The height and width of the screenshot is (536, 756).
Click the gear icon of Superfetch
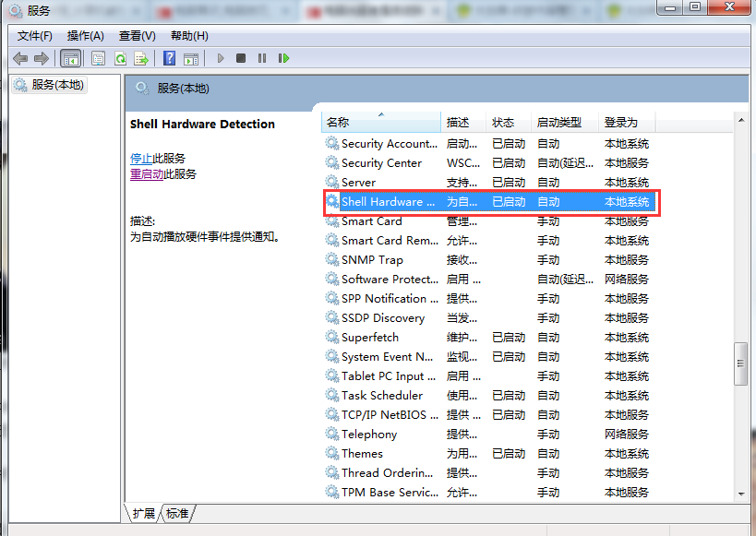(x=331, y=337)
